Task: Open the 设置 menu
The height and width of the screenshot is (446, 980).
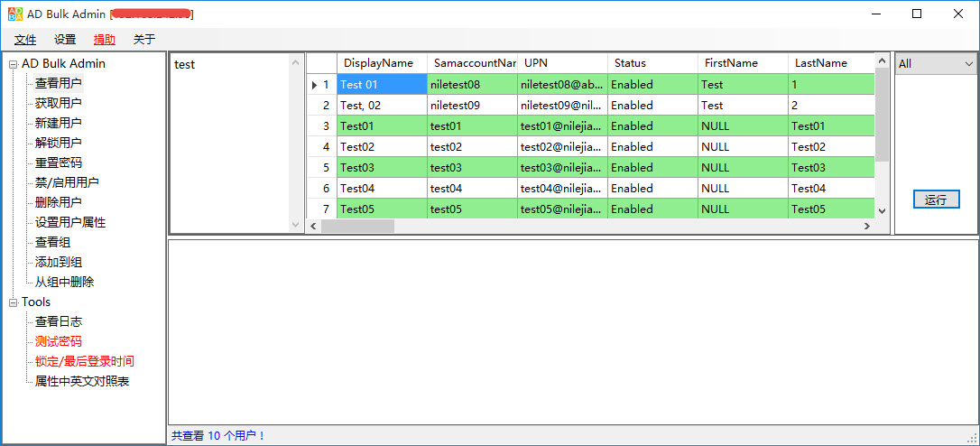Action: (x=65, y=39)
